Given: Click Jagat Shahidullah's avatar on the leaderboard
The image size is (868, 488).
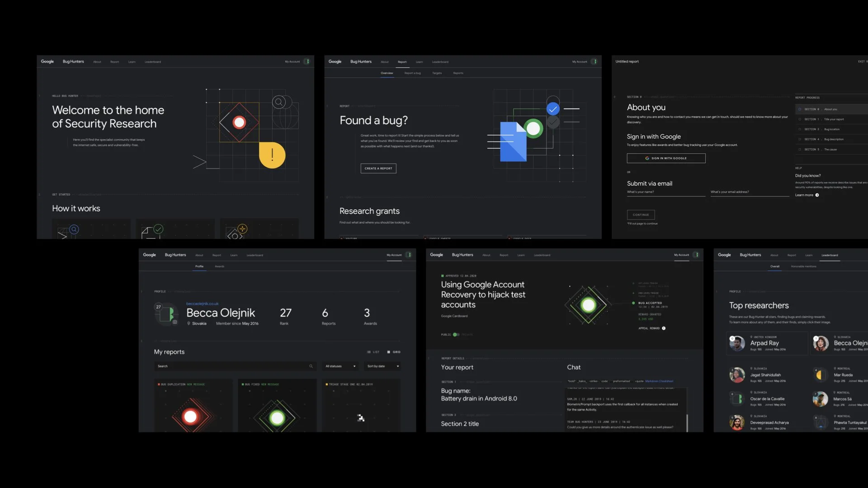Looking at the screenshot, I should (x=737, y=375).
